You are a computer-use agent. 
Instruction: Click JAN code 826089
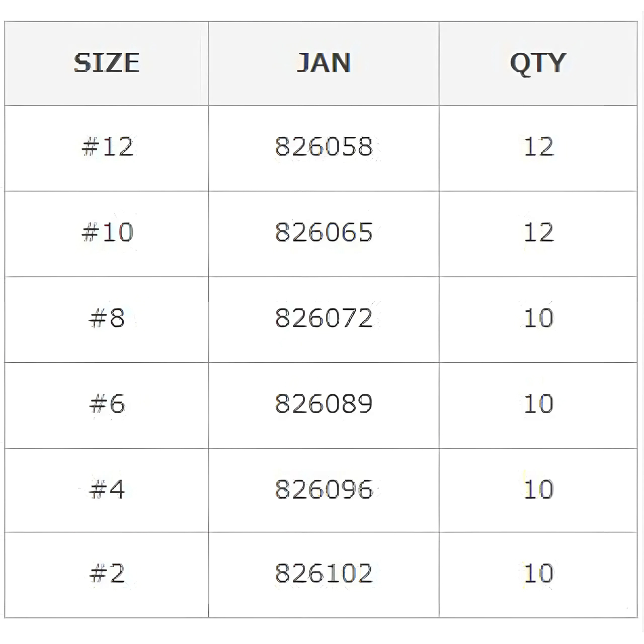324,404
